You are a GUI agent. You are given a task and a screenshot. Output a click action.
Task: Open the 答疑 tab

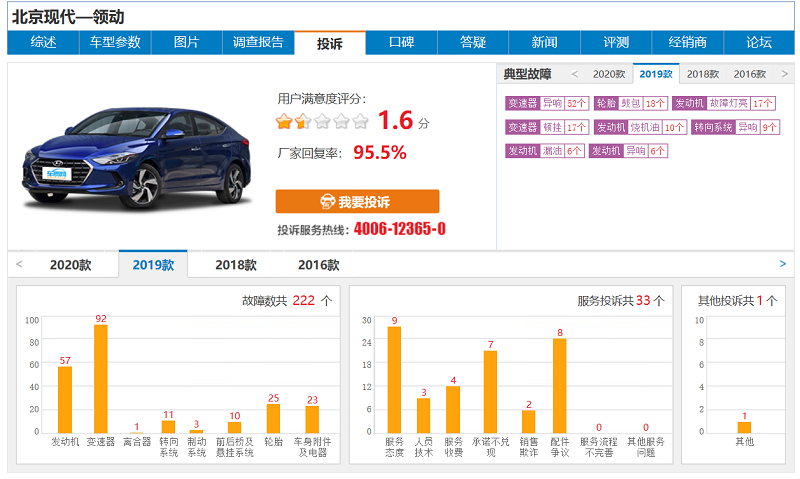click(x=473, y=42)
